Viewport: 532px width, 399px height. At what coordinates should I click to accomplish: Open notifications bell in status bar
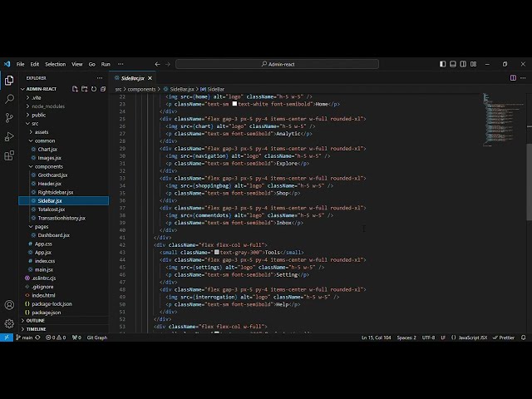click(x=524, y=337)
